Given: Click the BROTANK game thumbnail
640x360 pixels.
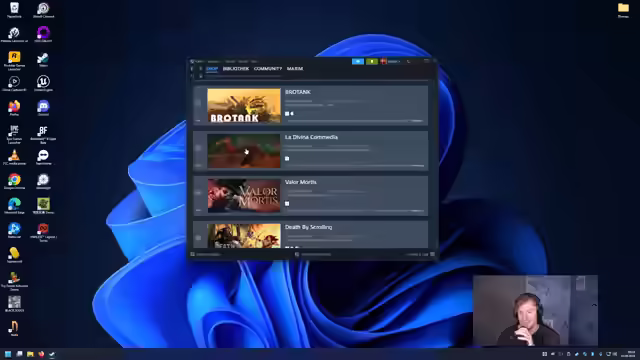Looking at the screenshot, I should pyautogui.click(x=244, y=106).
